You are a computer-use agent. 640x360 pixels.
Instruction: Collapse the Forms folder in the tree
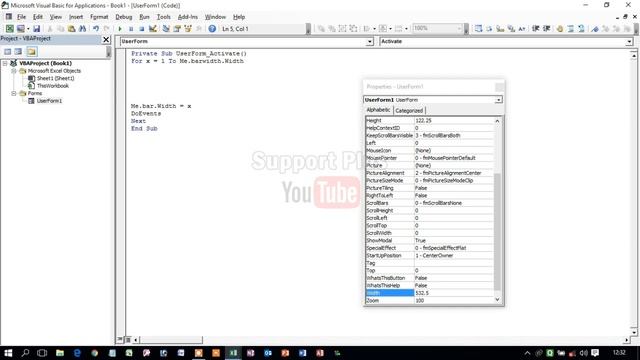point(13,93)
